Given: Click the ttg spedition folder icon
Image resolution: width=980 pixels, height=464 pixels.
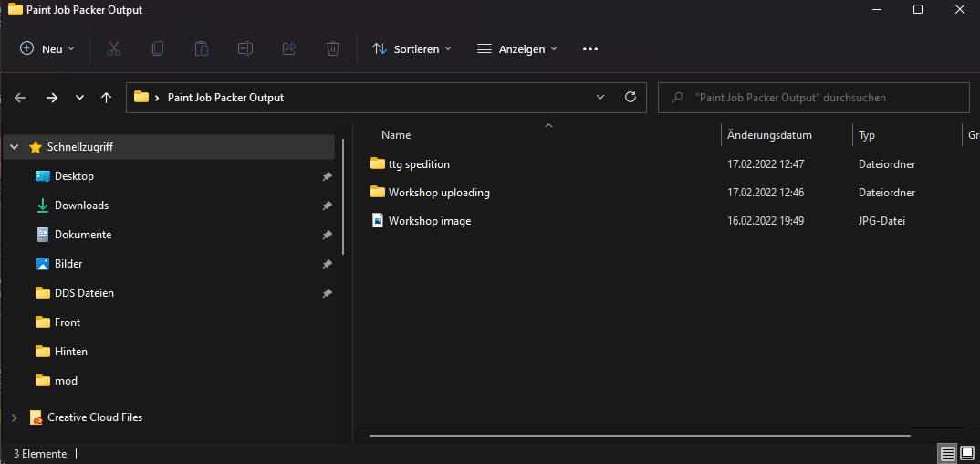Looking at the screenshot, I should (378, 163).
